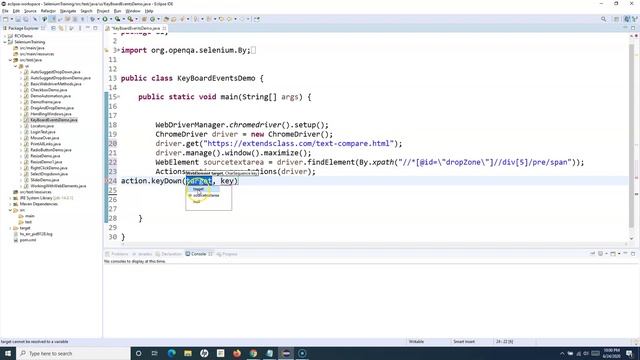Open the File menu
This screenshot has width=640, height=360.
[5, 11]
